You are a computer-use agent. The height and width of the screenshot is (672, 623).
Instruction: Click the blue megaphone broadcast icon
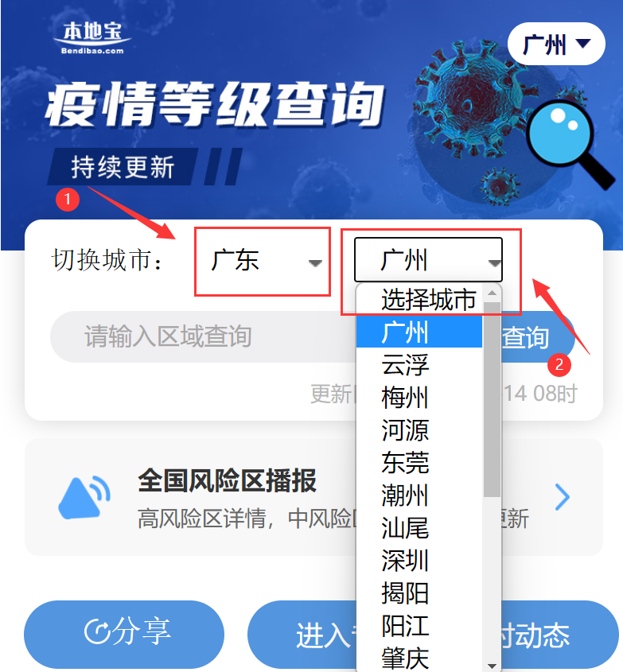[84, 497]
